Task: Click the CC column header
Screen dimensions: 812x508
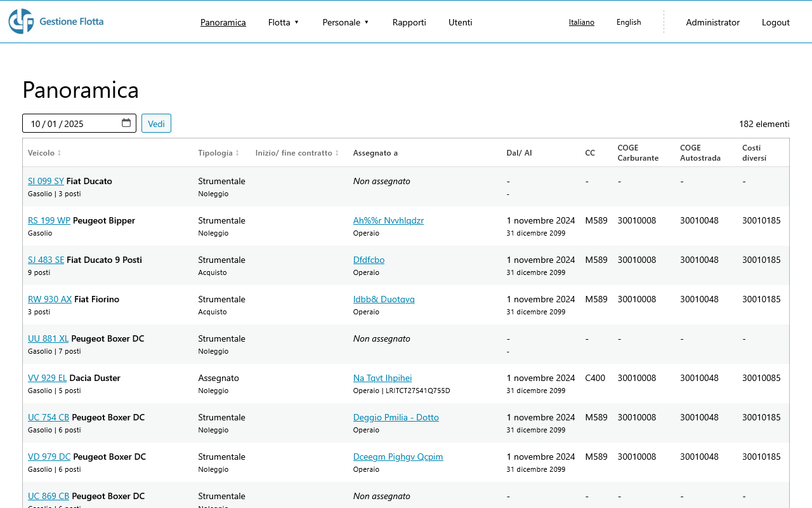Action: tap(590, 153)
